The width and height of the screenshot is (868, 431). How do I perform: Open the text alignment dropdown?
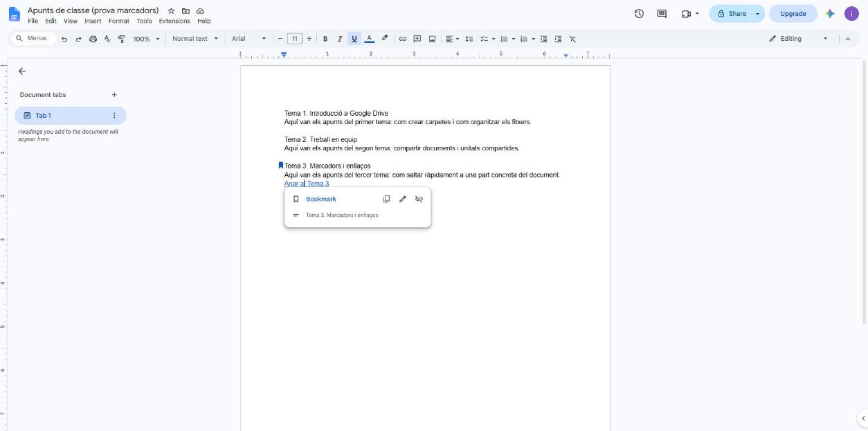tap(453, 39)
